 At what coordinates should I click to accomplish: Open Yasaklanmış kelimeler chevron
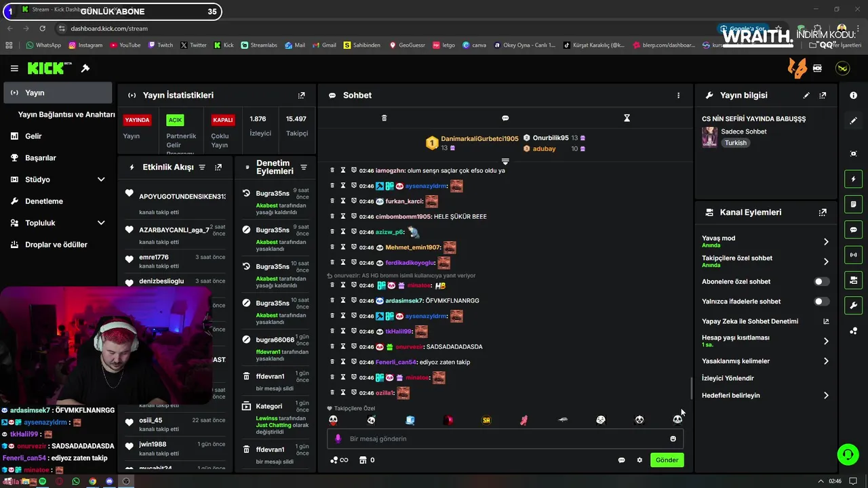(826, 361)
